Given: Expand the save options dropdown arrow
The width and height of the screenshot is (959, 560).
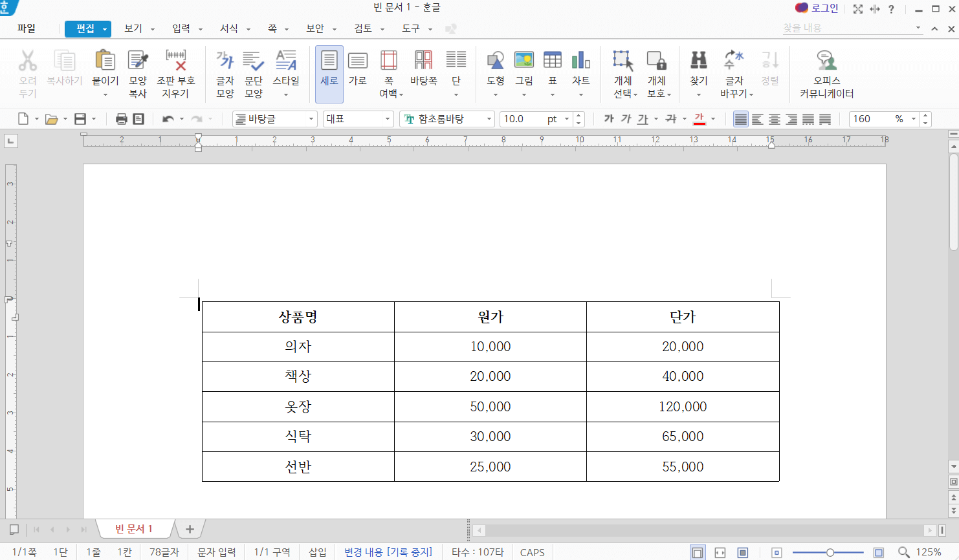Looking at the screenshot, I should (94, 119).
